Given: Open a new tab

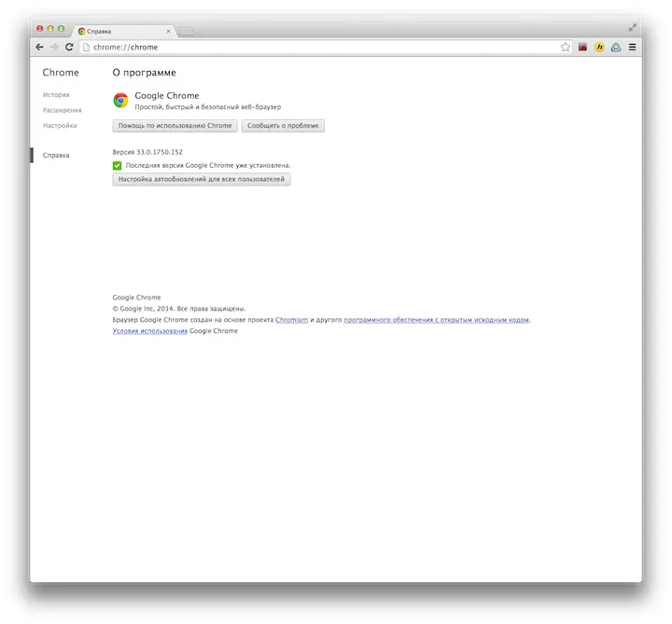Looking at the screenshot, I should coord(187,31).
